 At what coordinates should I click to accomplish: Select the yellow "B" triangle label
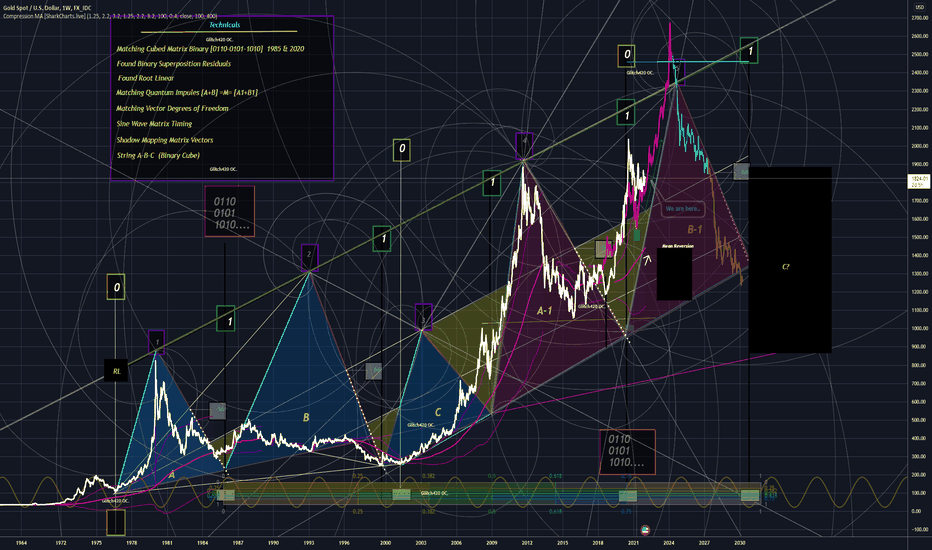(x=306, y=418)
